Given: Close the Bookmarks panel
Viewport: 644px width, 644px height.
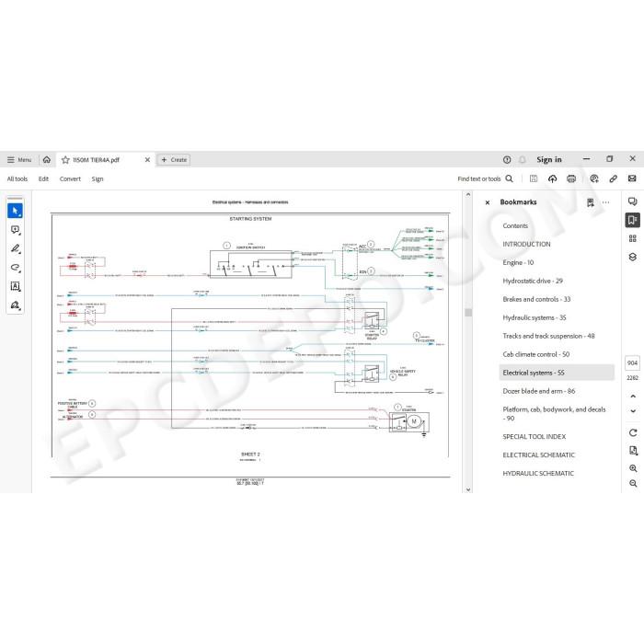Looking at the screenshot, I should (x=488, y=202).
